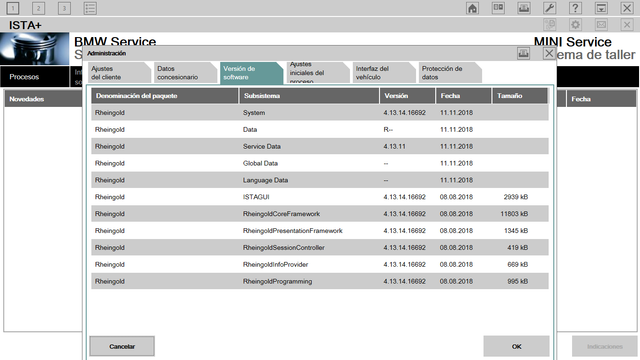Viewport: 640px width, 360px height.
Task: Click the copy documents icon in second toolbar
Action: tap(550, 24)
